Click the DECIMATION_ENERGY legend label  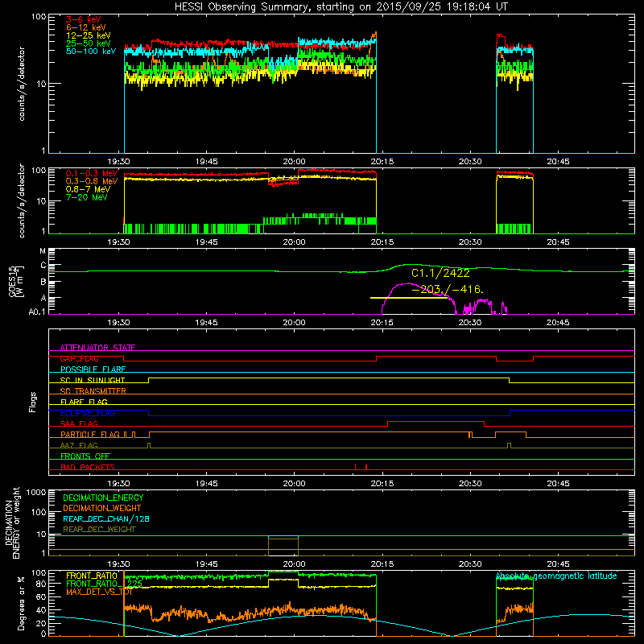click(x=103, y=497)
